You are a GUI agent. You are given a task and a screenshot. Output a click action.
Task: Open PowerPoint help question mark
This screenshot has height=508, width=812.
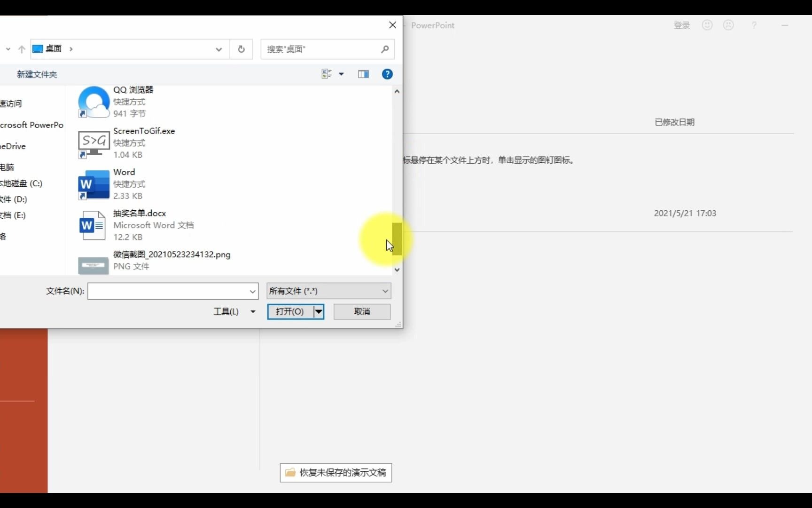point(754,25)
